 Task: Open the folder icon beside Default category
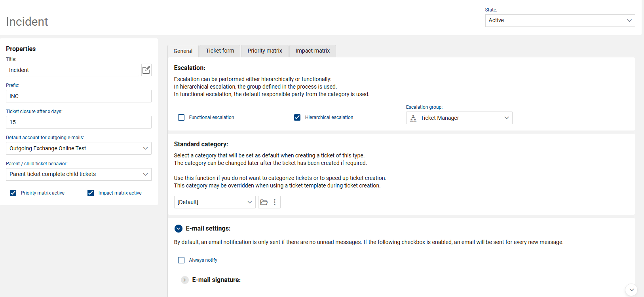(x=264, y=202)
